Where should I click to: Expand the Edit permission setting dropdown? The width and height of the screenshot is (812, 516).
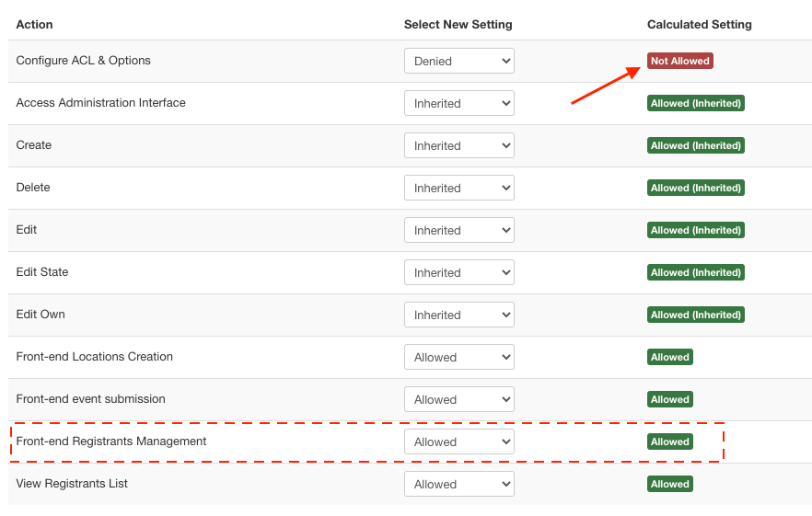coord(458,230)
